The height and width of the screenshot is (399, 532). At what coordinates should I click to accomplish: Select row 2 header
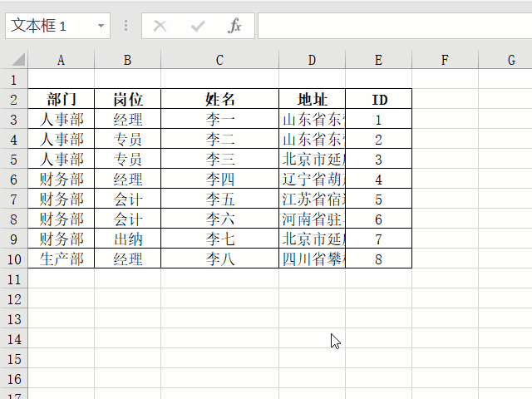[x=13, y=100]
